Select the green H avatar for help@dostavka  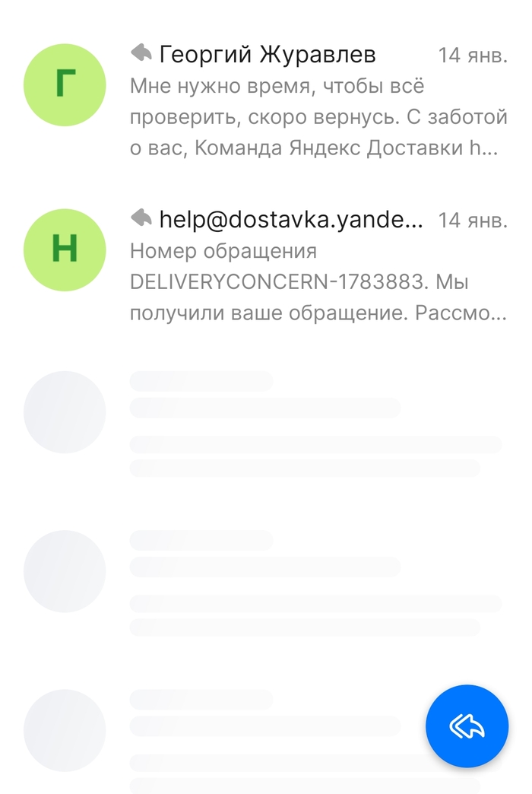[x=65, y=250]
